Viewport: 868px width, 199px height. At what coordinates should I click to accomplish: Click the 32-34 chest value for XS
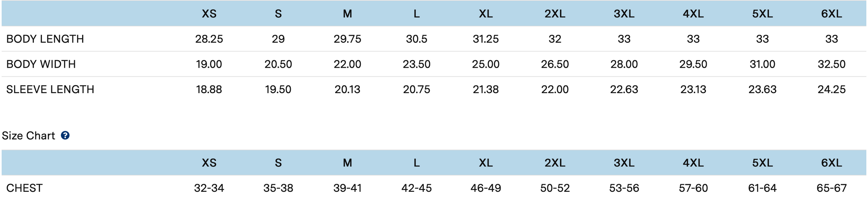tap(209, 188)
